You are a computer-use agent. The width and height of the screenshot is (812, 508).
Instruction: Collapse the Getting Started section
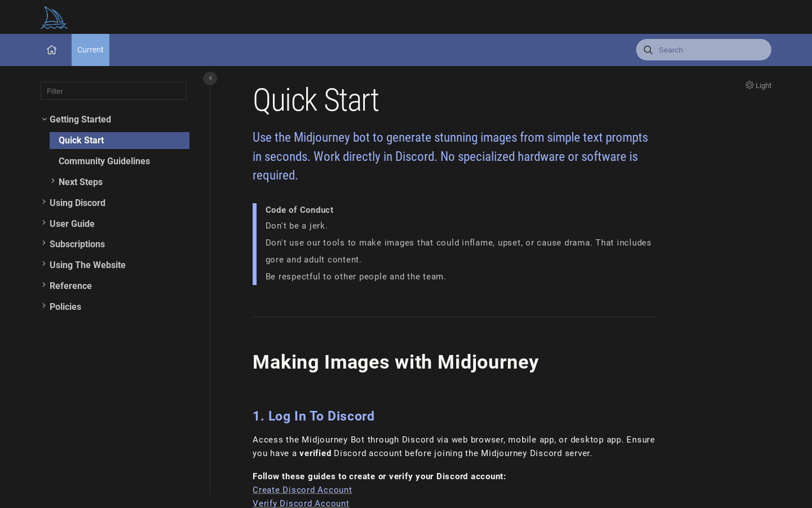44,119
